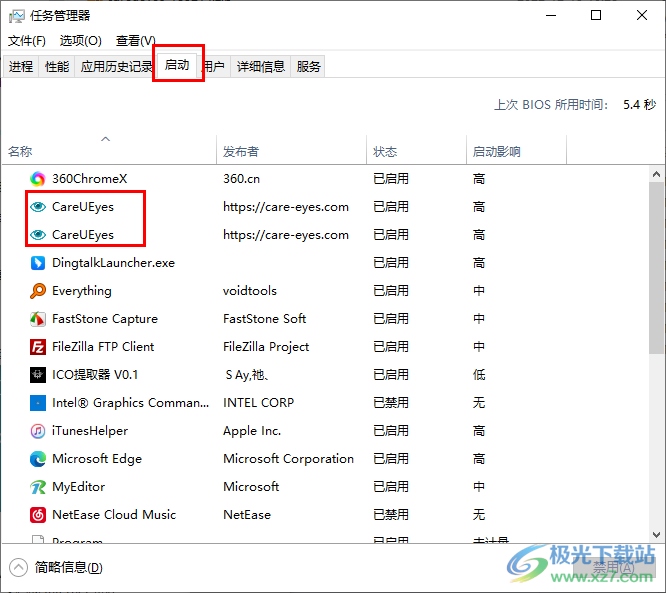Open the 查看(V) menu
The height and width of the screenshot is (593, 666).
pyautogui.click(x=135, y=41)
